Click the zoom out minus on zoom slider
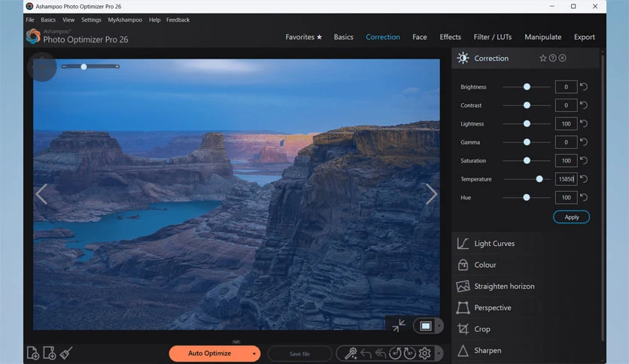 [64, 66]
